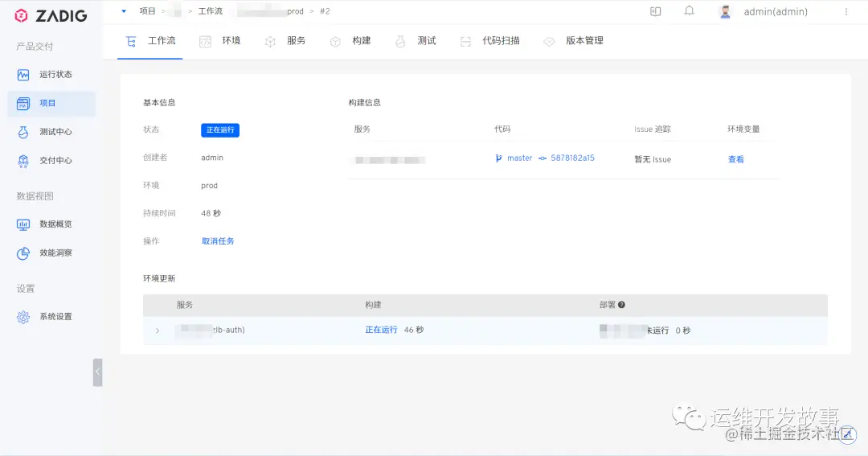Click the #2 task number in breadcrumb
The width and height of the screenshot is (868, 456).
[325, 11]
